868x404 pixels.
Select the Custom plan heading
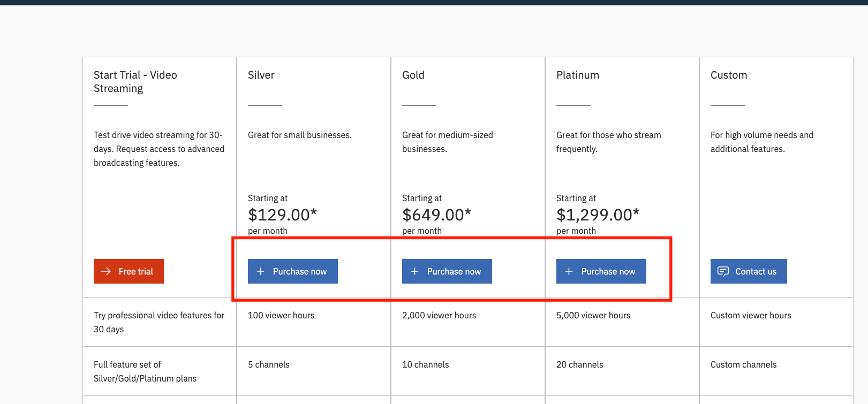[x=729, y=75]
